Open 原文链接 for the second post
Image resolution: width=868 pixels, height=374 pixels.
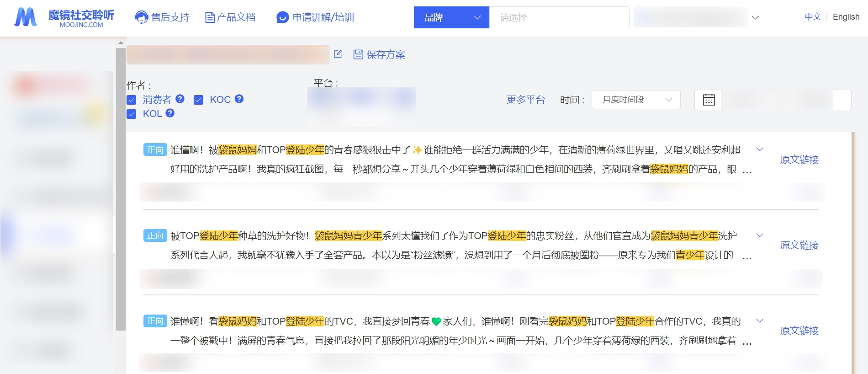coord(799,245)
